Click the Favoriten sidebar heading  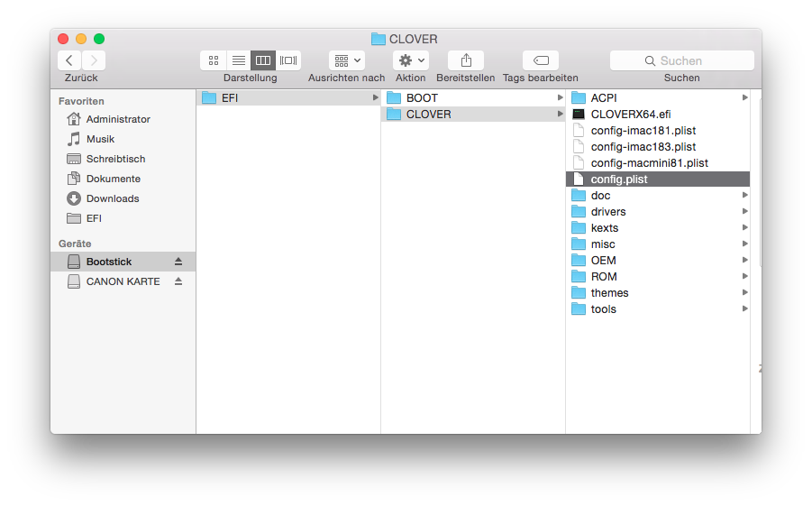tap(81, 101)
